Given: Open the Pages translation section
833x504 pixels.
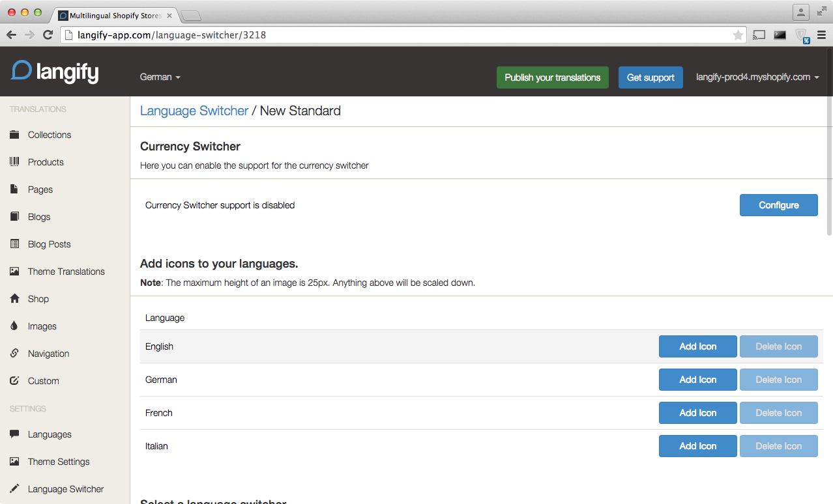Looking at the screenshot, I should (41, 189).
